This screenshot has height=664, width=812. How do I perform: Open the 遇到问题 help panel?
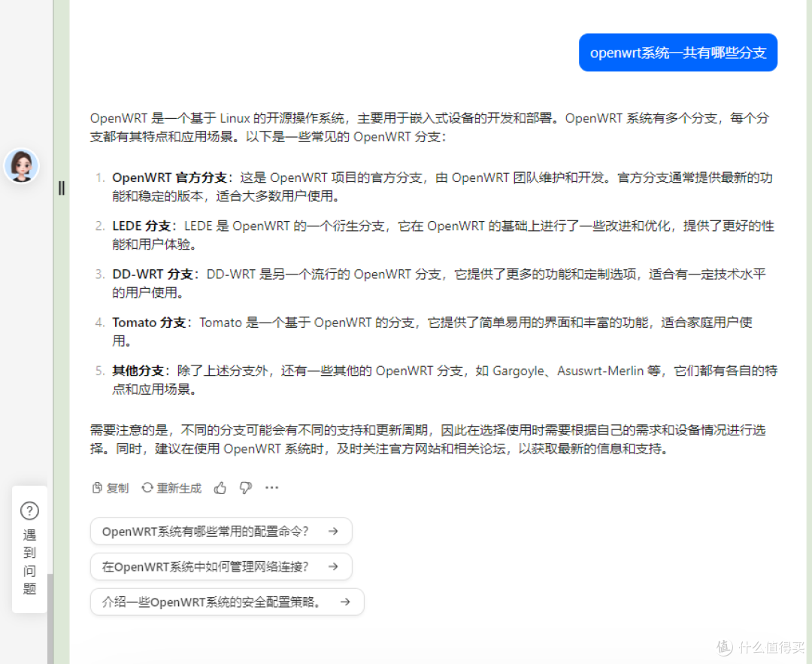(29, 550)
